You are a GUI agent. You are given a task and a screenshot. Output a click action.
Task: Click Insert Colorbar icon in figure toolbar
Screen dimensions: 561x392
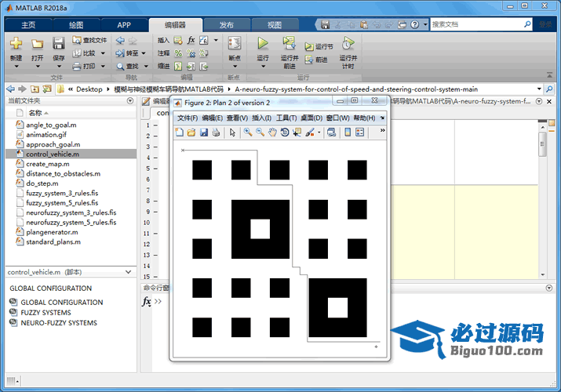(x=348, y=132)
